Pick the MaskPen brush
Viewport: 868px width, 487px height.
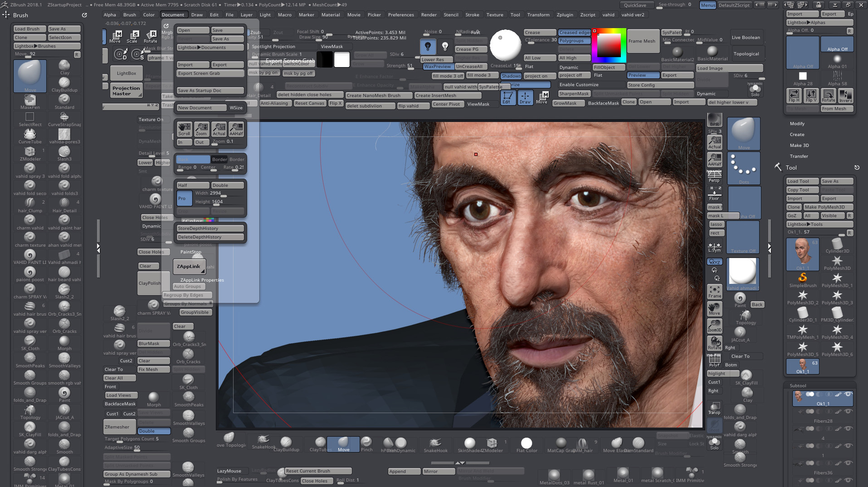[30, 102]
